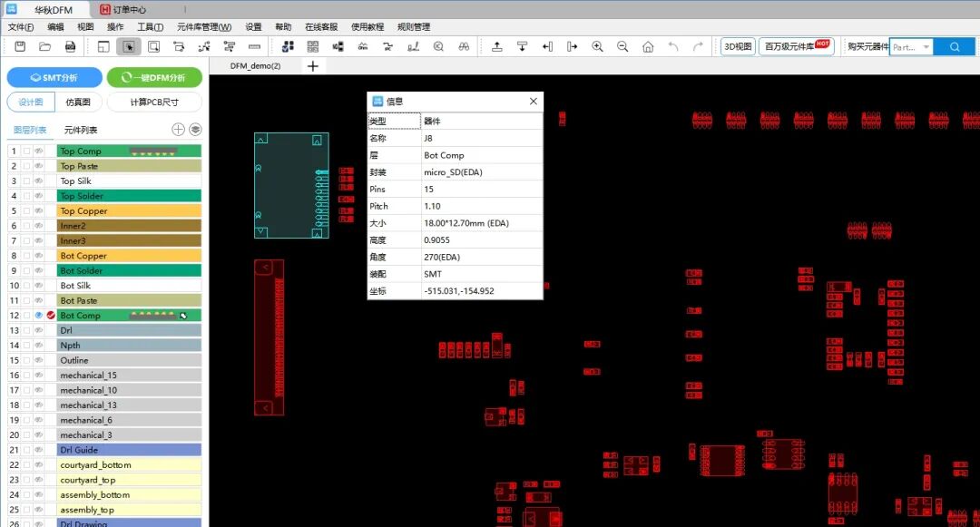Add a new tab next to DFM_demo(2)
The image size is (980, 527).
click(313, 66)
